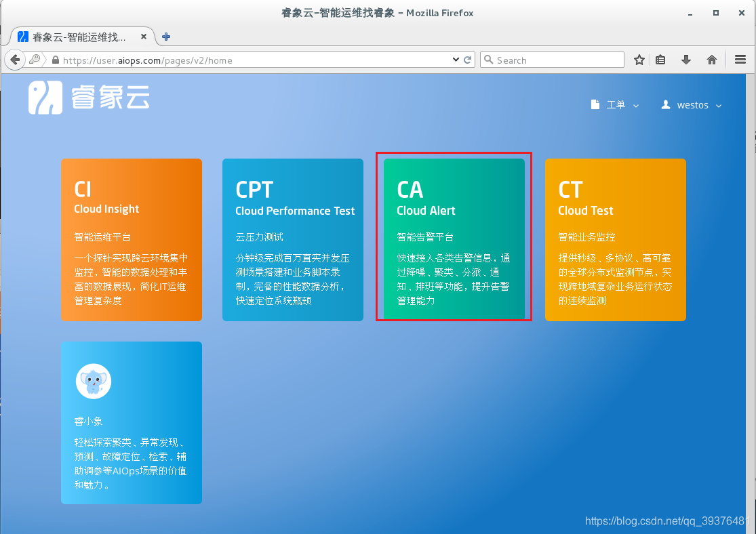Screen dimensions: 756x534
Task: Click the 智能告警平台 subtitle text
Action: coord(425,237)
